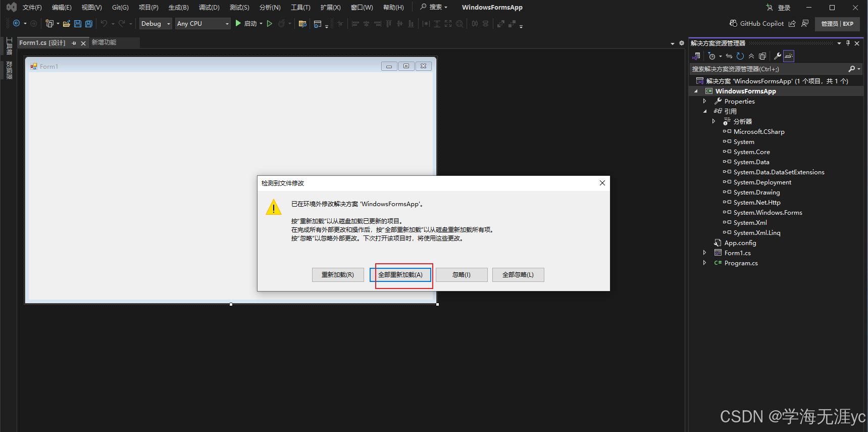Image resolution: width=868 pixels, height=432 pixels.
Task: Select the Microsoft.CSharp reference
Action: (759, 132)
